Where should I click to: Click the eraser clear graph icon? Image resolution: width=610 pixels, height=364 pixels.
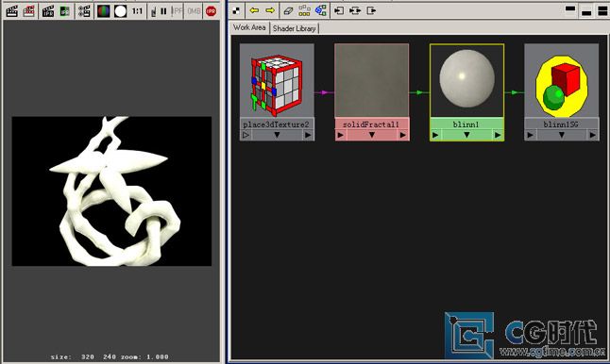pos(288,10)
